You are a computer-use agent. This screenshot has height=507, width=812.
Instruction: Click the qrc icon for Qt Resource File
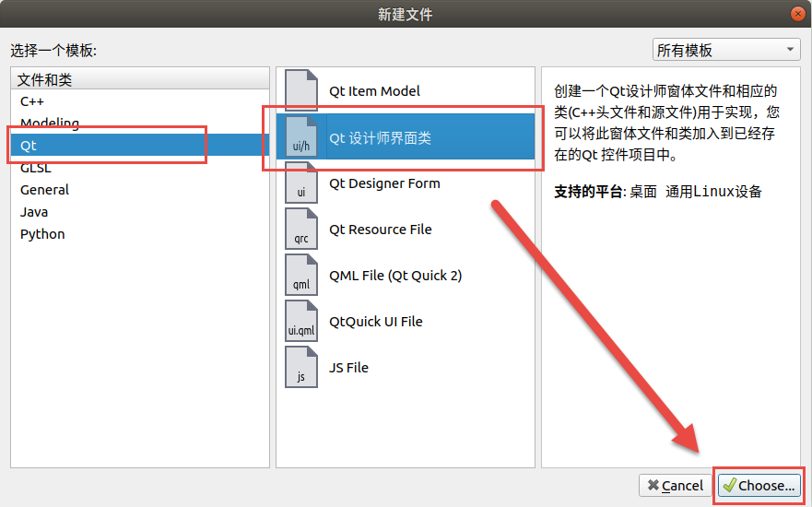(300, 229)
